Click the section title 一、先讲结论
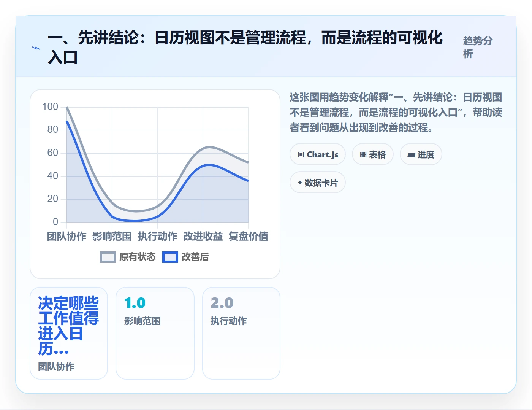The image size is (532, 410). pos(245,48)
